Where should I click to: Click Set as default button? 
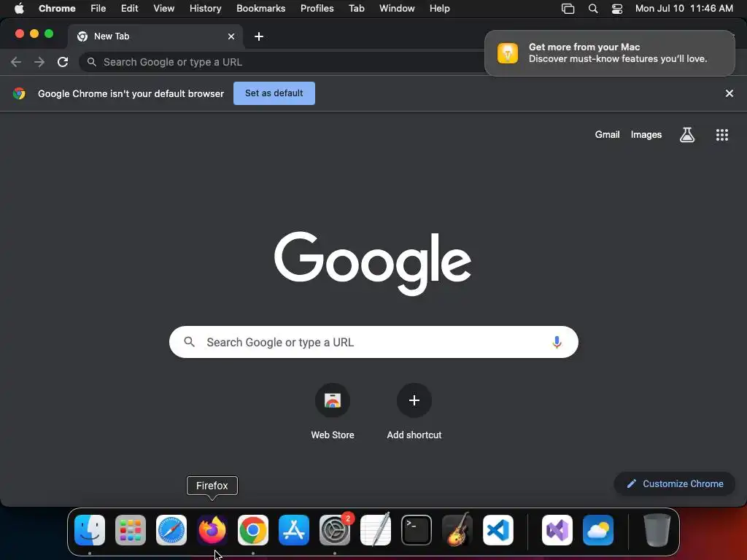tap(274, 93)
